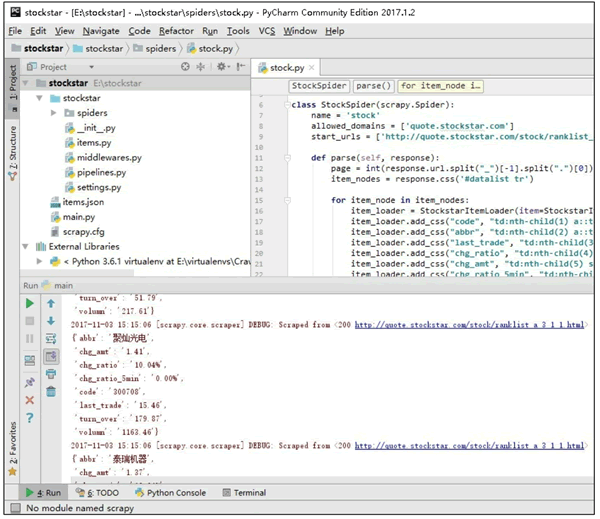Image resolution: width=600 pixels, height=519 pixels.
Task: Toggle soft-wrap icon in Run panel
Action: pyautogui.click(x=51, y=338)
